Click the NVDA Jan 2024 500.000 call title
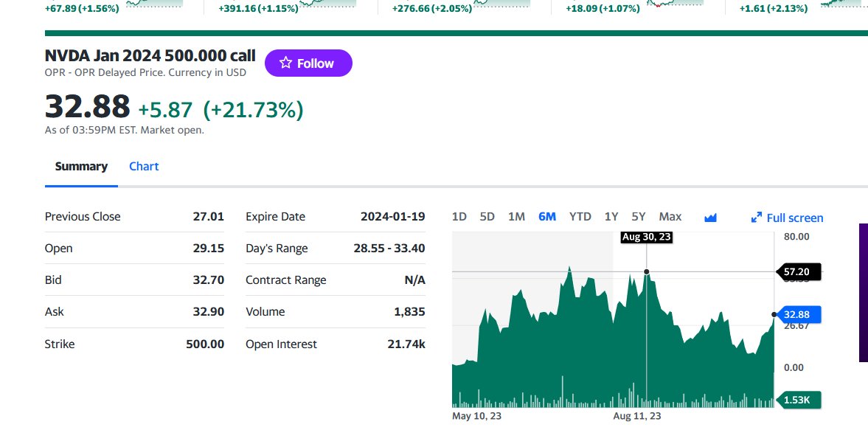Screen dimensions: 868x430 pos(150,56)
